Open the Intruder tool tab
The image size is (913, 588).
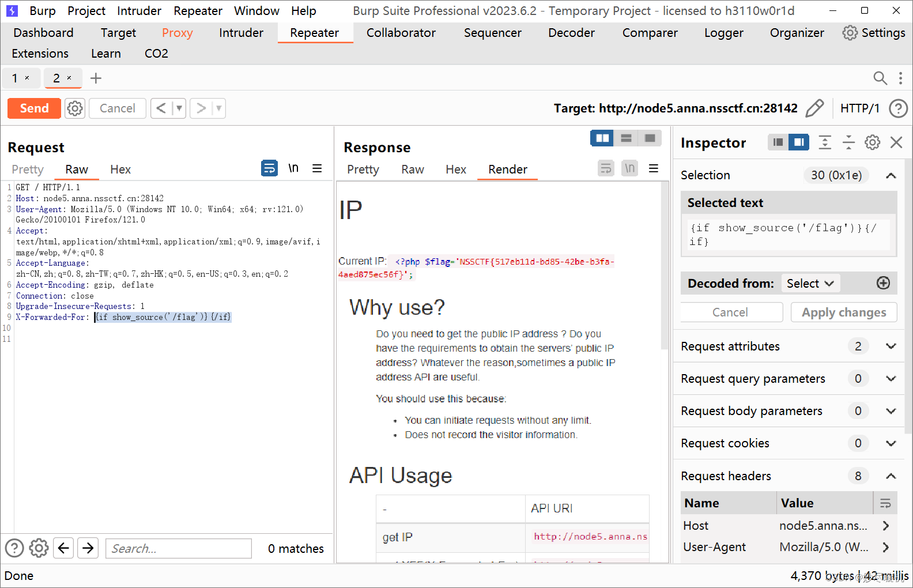[241, 33]
